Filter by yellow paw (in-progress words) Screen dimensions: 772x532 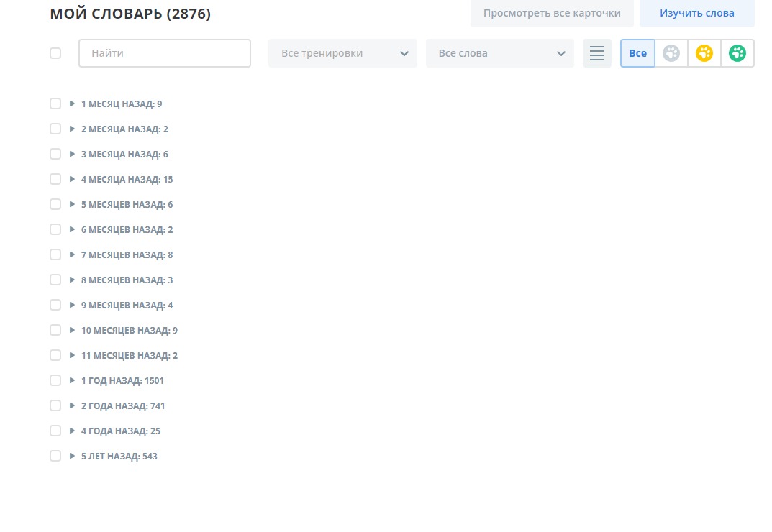(704, 53)
